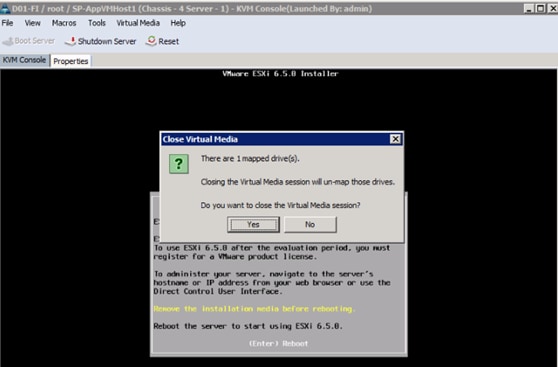The width and height of the screenshot is (558, 367).
Task: Click the Reset toolbar button
Action: click(162, 41)
